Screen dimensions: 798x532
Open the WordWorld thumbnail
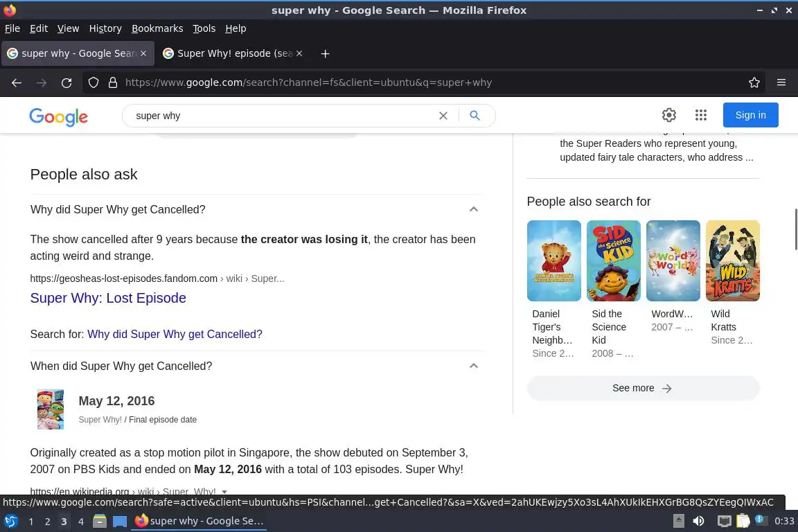[x=673, y=260]
